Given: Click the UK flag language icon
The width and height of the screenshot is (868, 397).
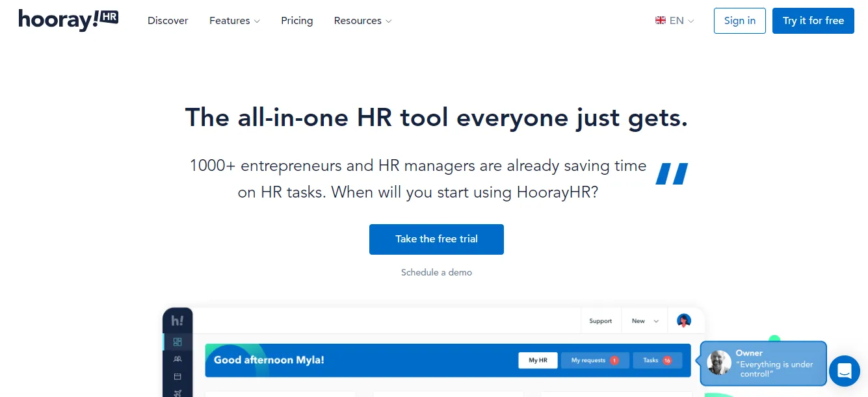Looking at the screenshot, I should coord(661,21).
